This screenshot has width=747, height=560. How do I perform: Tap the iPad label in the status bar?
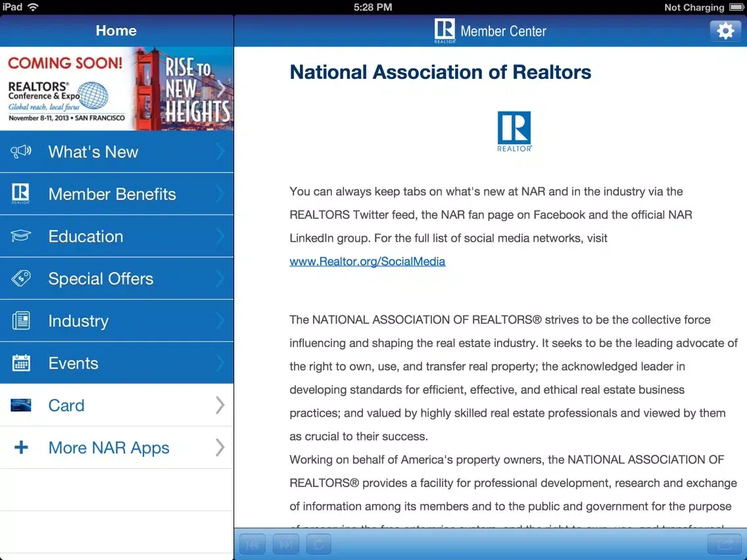pos(12,7)
